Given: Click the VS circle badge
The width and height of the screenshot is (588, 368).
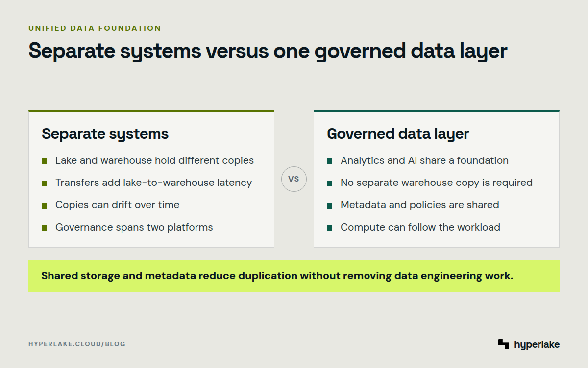Looking at the screenshot, I should pos(294,179).
